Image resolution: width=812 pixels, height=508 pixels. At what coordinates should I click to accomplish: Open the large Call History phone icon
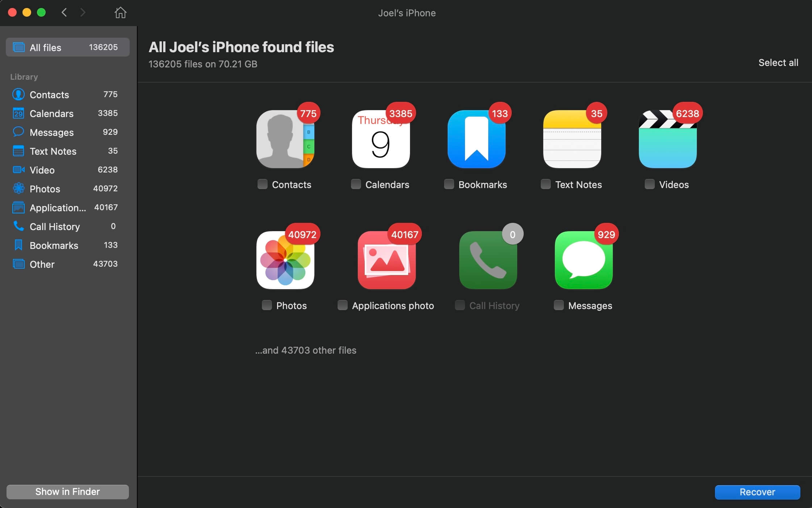point(488,260)
